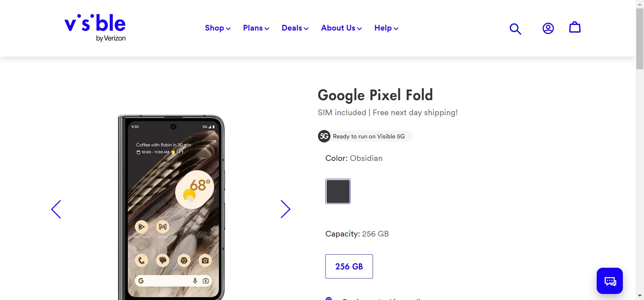This screenshot has width=644, height=300.
Task: Open the shopping bag cart icon
Action: [575, 28]
